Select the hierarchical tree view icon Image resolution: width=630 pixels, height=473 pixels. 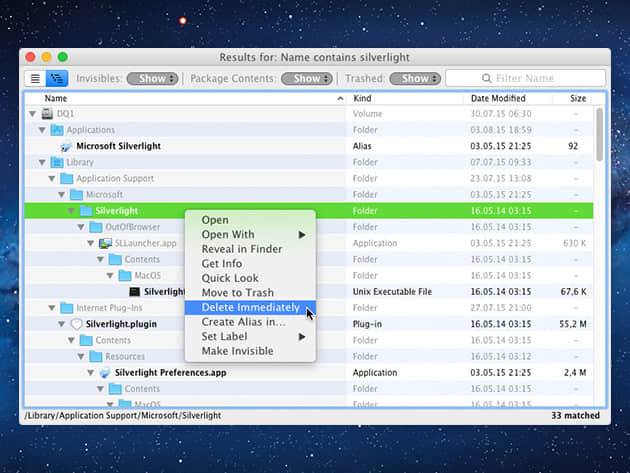coord(57,78)
